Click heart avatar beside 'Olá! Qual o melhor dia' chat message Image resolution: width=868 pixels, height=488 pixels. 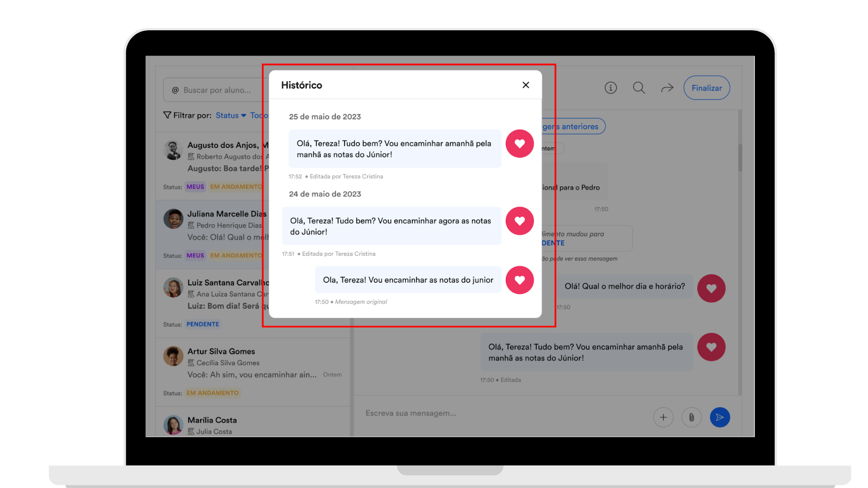711,288
